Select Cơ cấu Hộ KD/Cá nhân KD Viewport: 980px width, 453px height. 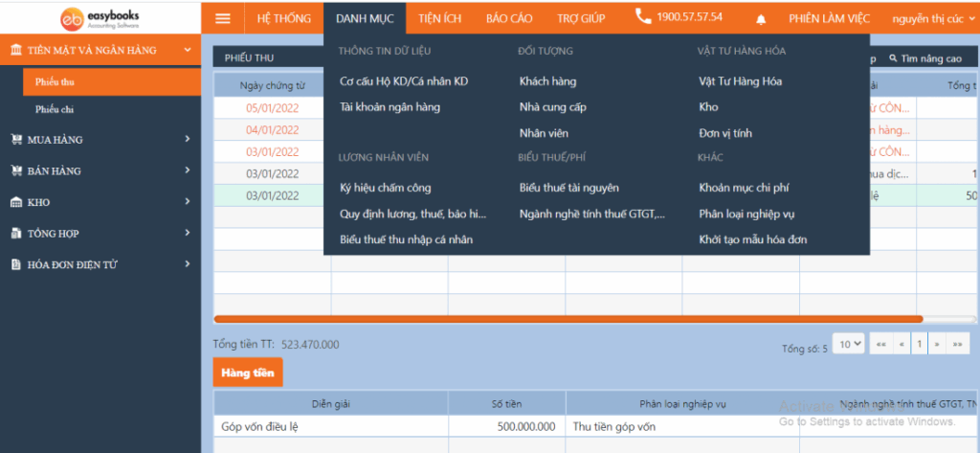click(404, 81)
